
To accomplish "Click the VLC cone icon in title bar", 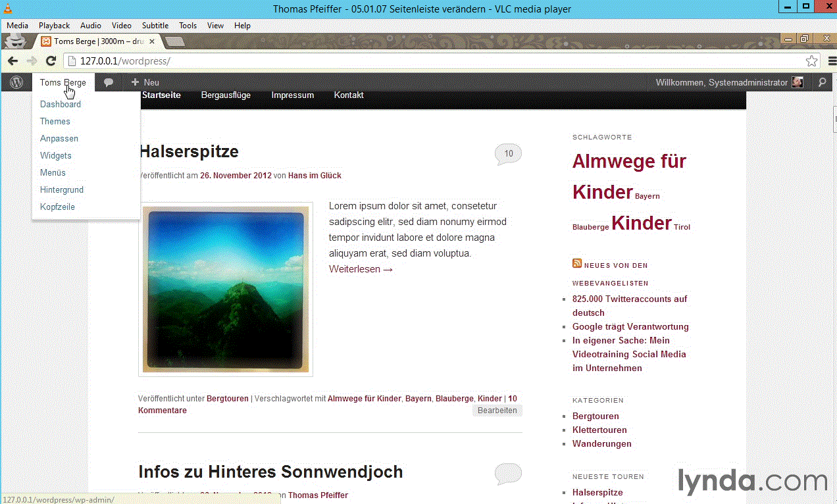I will point(8,8).
